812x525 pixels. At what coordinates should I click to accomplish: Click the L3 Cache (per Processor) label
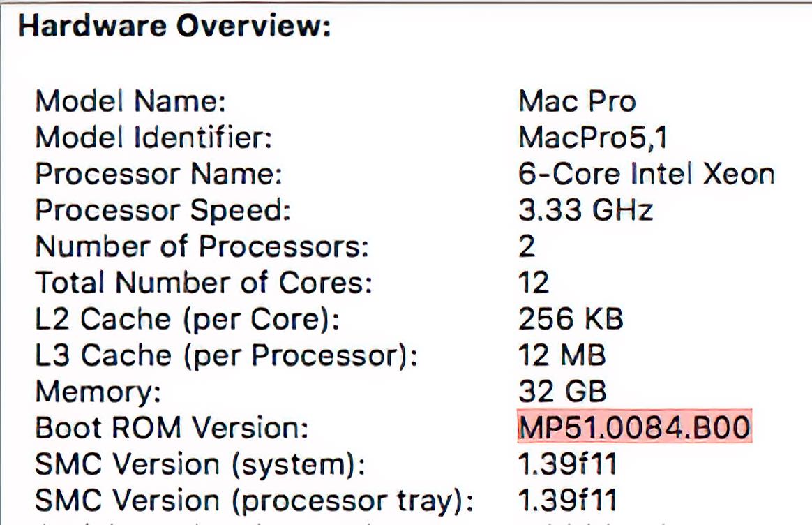point(226,356)
